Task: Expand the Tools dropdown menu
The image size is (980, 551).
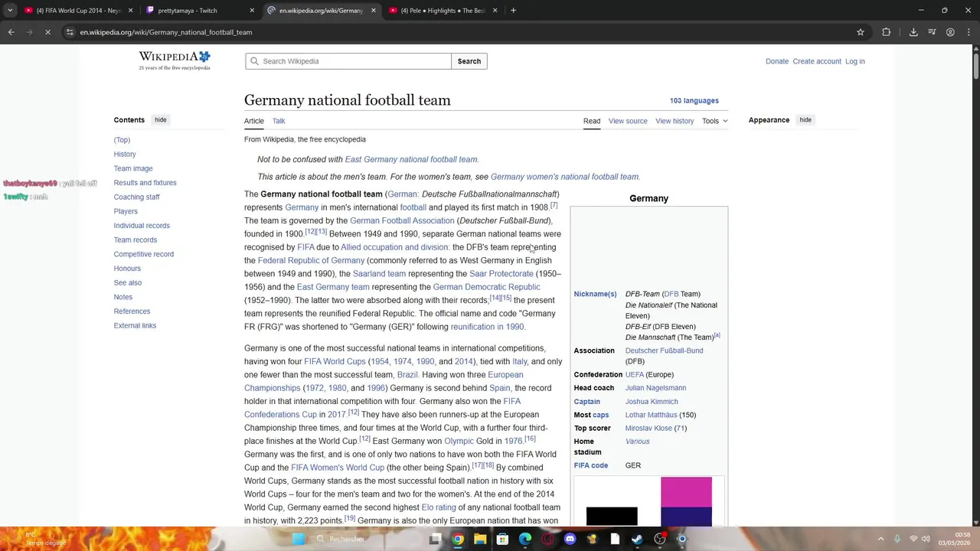Action: click(715, 121)
